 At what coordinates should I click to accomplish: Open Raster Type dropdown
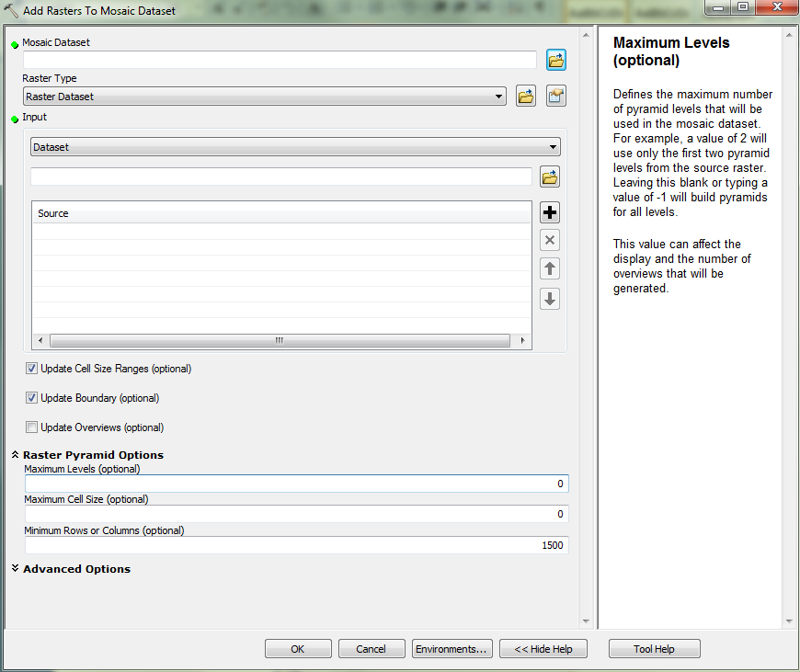coord(264,97)
